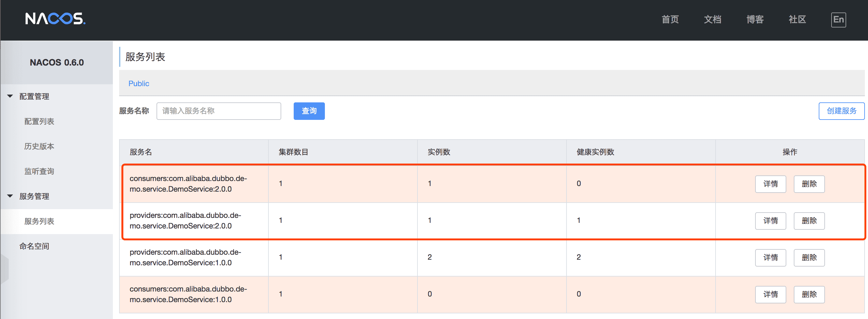Collapse the 服务管理 section arrow
868x319 pixels.
click(x=10, y=196)
